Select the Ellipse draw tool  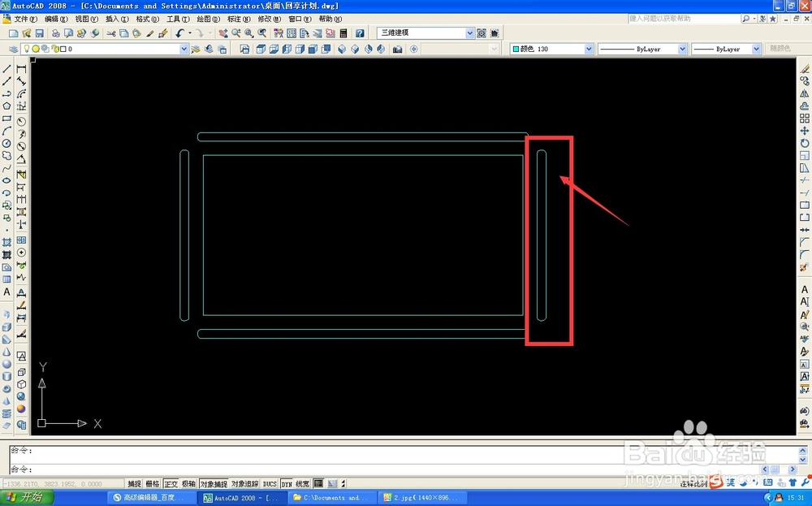click(x=6, y=180)
